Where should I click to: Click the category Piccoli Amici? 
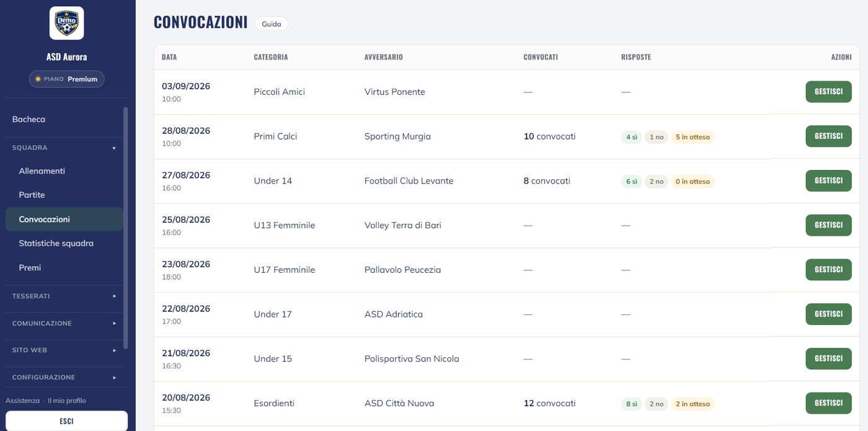click(279, 92)
